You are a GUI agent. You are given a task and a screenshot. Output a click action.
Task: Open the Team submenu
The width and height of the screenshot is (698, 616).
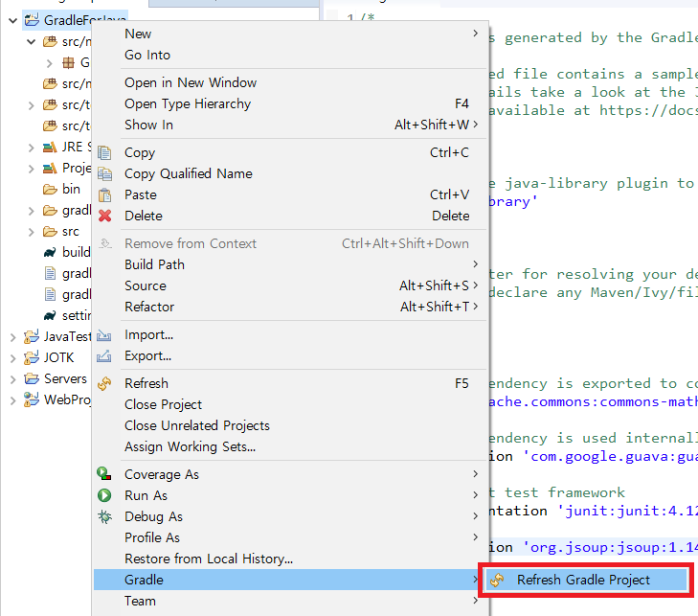(291, 601)
